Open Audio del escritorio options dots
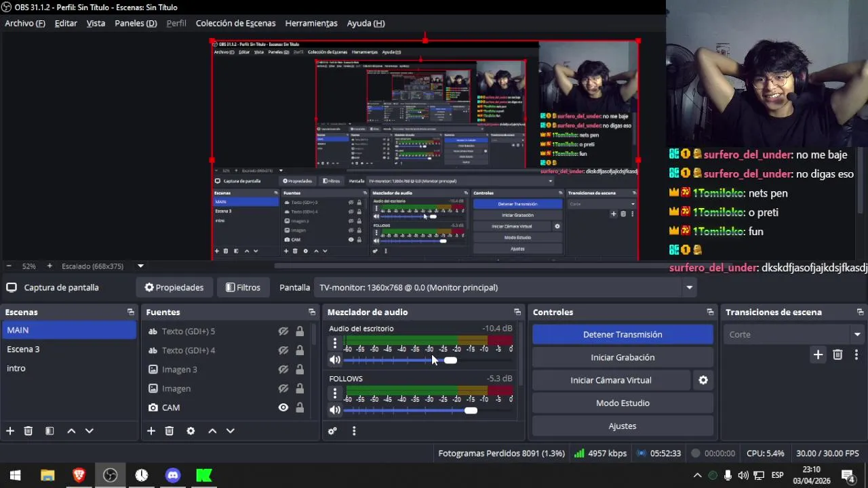This screenshot has height=488, width=868. [335, 344]
